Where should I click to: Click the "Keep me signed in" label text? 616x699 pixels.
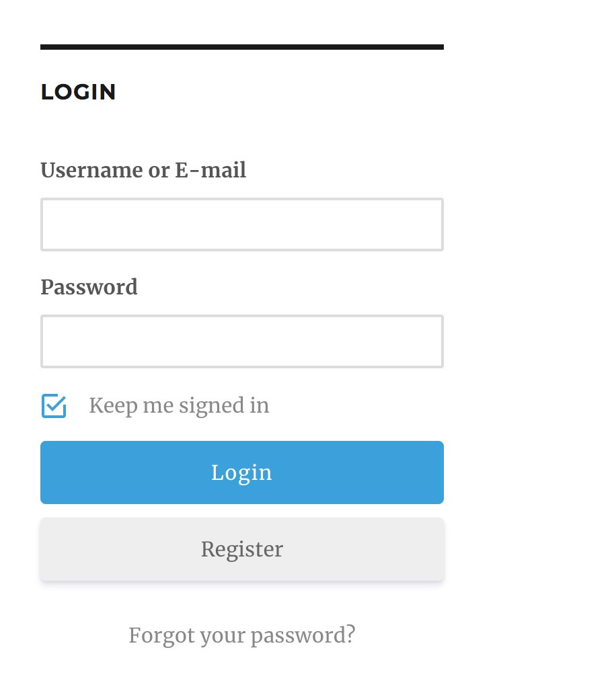(179, 406)
